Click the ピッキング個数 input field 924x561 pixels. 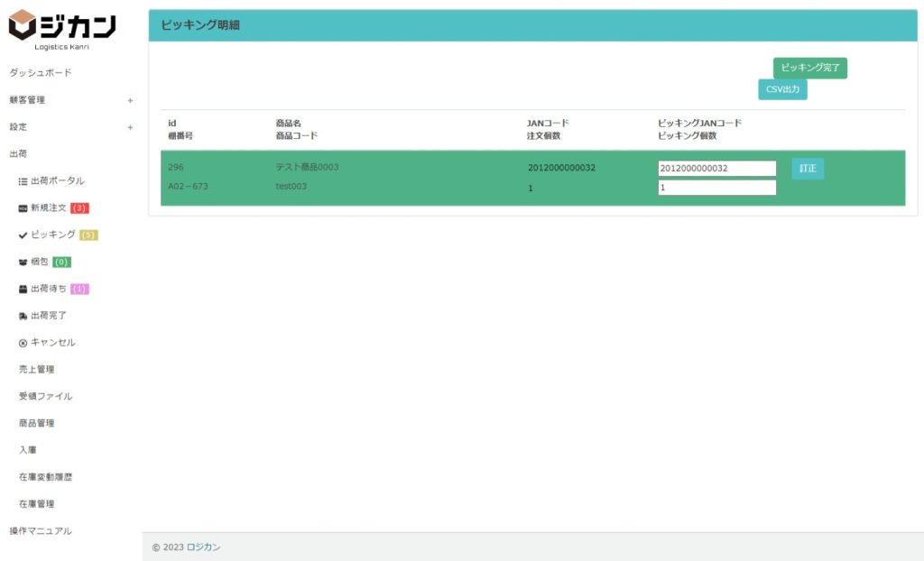coord(716,188)
